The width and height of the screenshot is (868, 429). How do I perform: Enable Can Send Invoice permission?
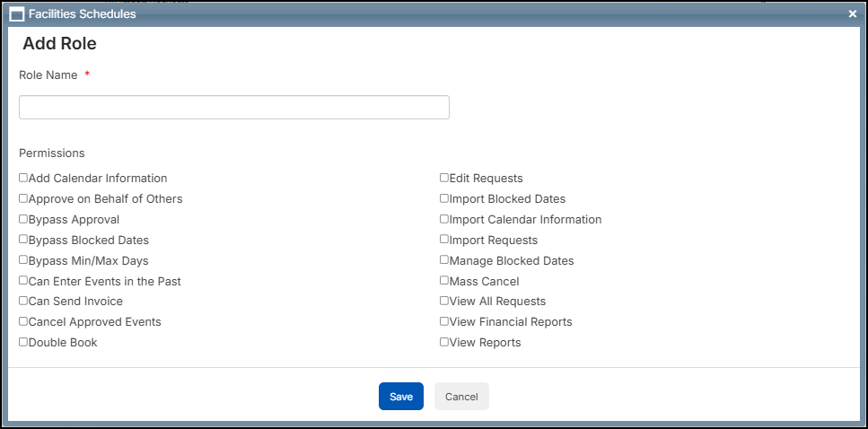pos(23,301)
